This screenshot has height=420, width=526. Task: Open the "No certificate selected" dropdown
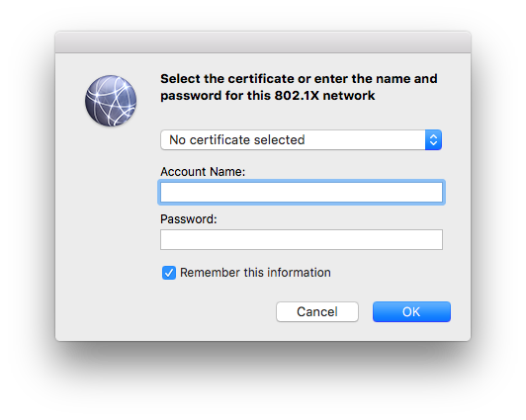[301, 139]
